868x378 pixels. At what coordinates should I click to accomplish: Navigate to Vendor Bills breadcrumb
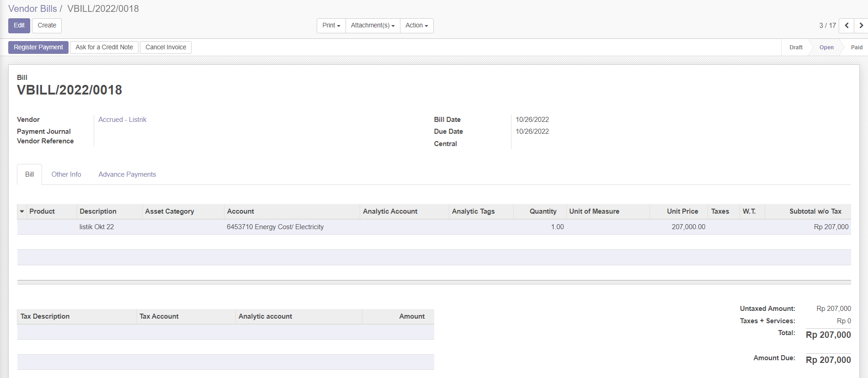click(x=32, y=9)
